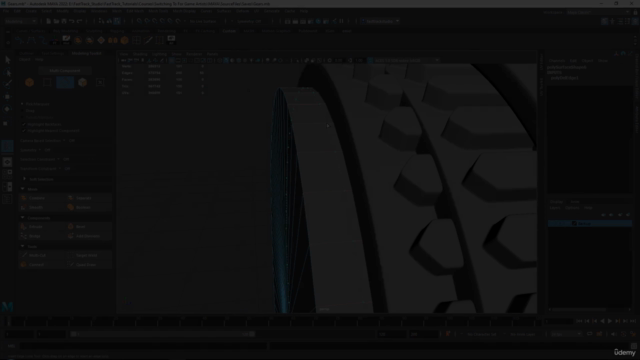Click the Play forward button
Screen dimensions: 640x360
click(x=610, y=321)
